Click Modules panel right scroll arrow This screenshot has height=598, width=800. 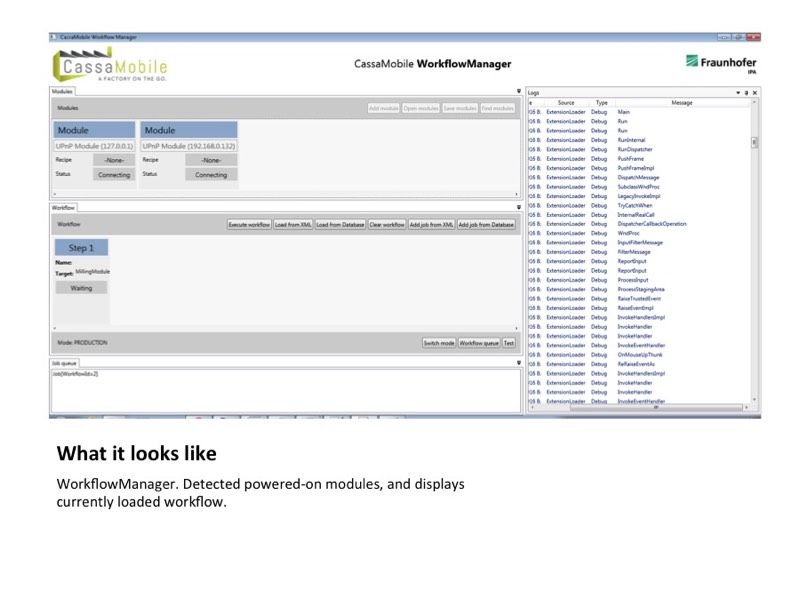pos(516,194)
